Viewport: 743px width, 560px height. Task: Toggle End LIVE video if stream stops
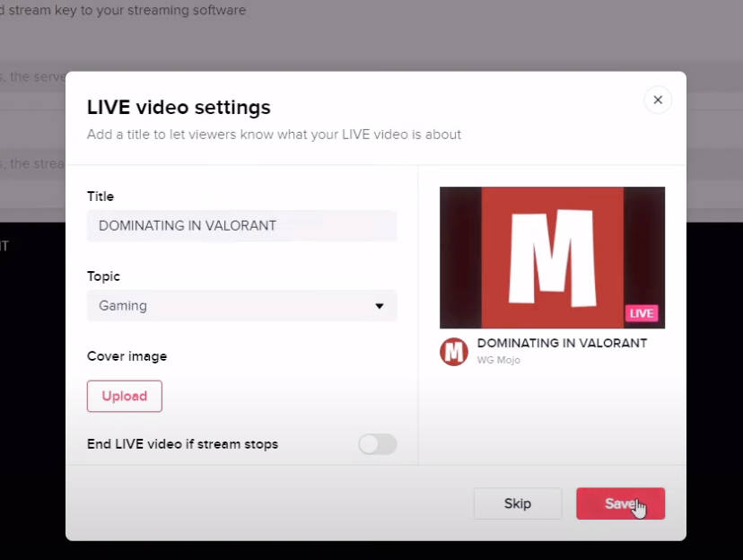pos(378,444)
